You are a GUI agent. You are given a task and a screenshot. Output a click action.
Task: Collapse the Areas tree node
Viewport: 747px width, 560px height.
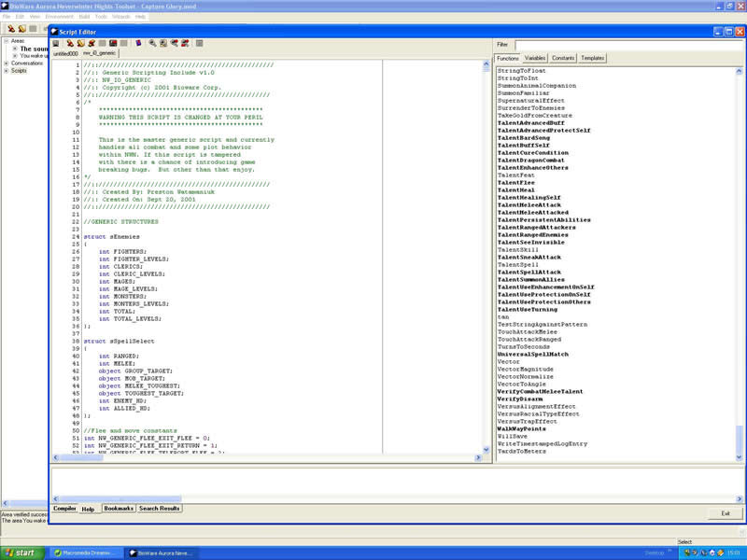[7, 41]
